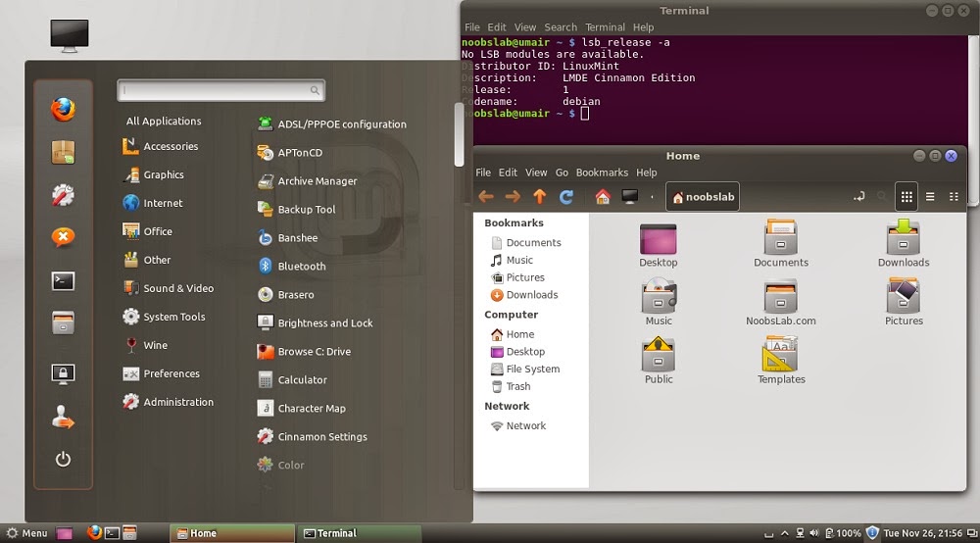Open Wine category
This screenshot has width=980, height=543.
point(145,345)
